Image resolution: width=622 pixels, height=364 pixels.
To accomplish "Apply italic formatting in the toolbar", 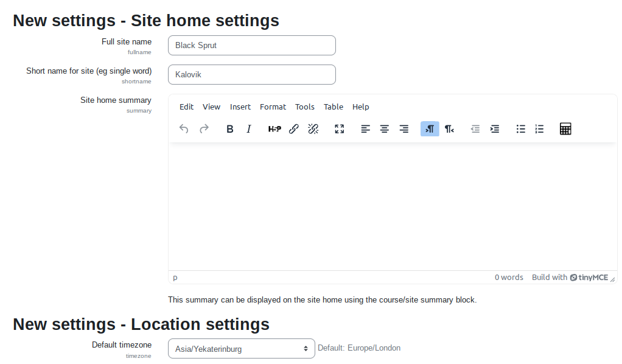I will pos(249,129).
